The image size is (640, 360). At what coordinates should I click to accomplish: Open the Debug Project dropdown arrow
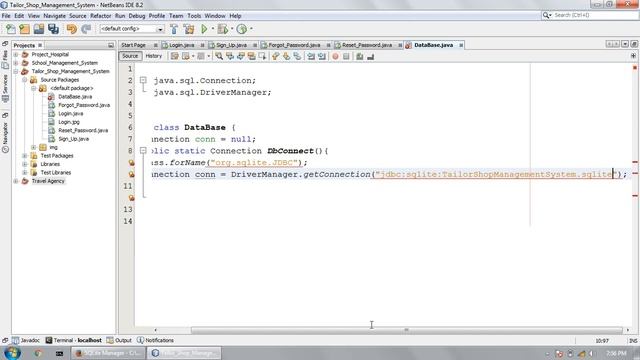[x=232, y=29]
